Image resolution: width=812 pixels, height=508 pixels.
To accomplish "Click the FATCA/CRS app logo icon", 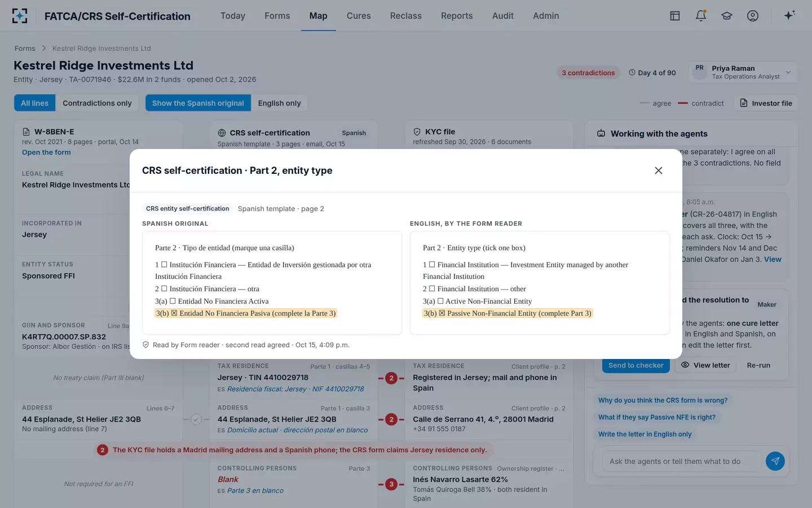I will (x=20, y=16).
